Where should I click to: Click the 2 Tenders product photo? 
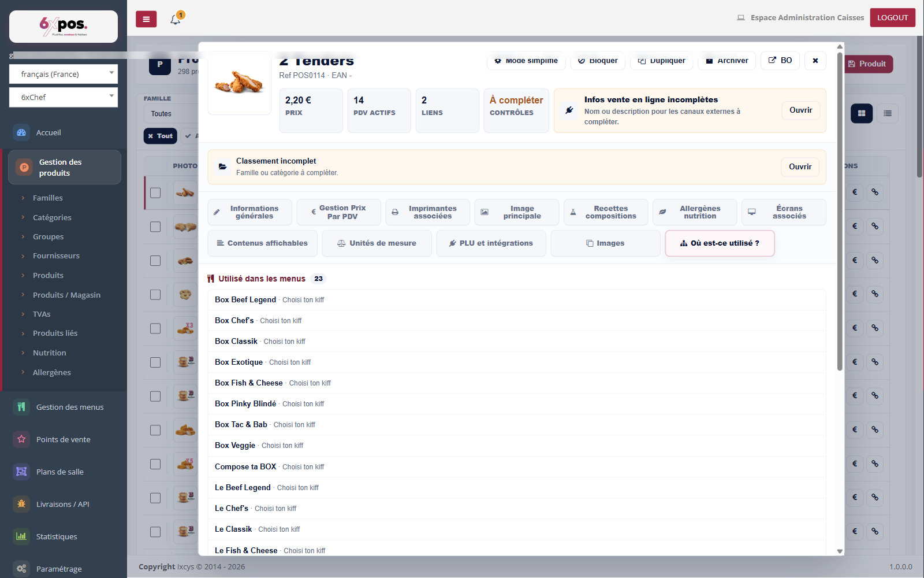pos(240,83)
